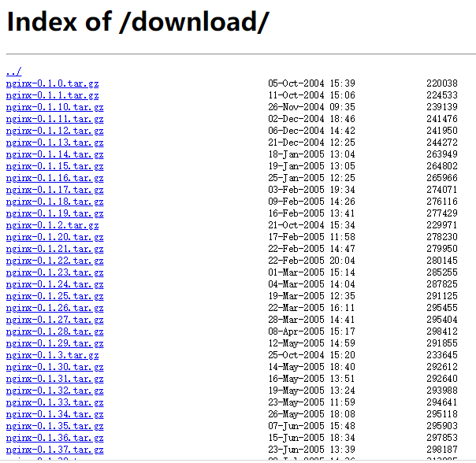
Task: Download nginx-0.1.35.tar.gz
Action: tap(54, 427)
